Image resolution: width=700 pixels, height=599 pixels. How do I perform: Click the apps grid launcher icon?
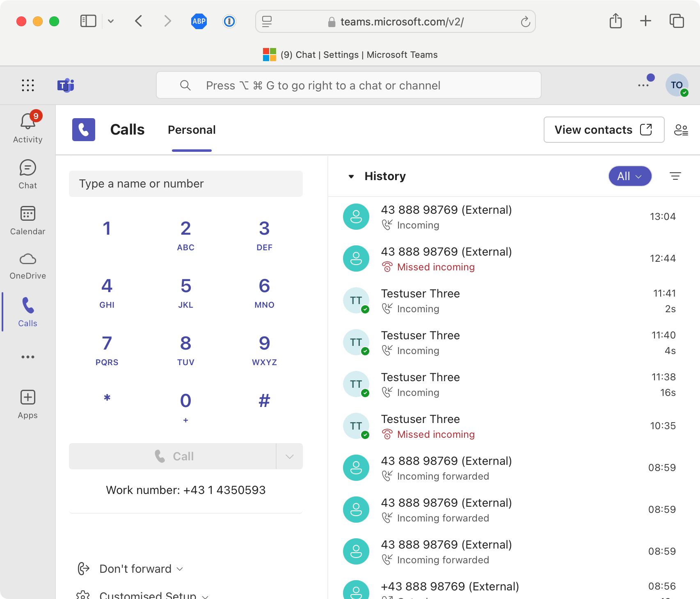[28, 85]
